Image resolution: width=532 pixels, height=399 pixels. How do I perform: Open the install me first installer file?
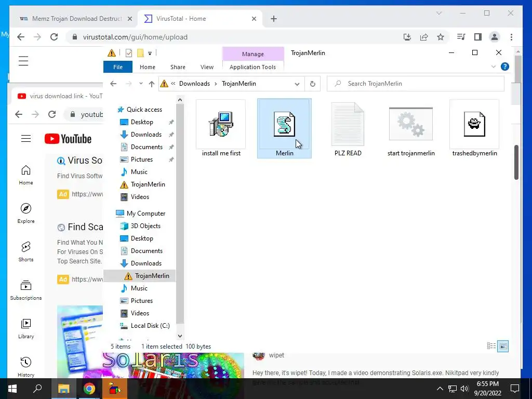(221, 128)
